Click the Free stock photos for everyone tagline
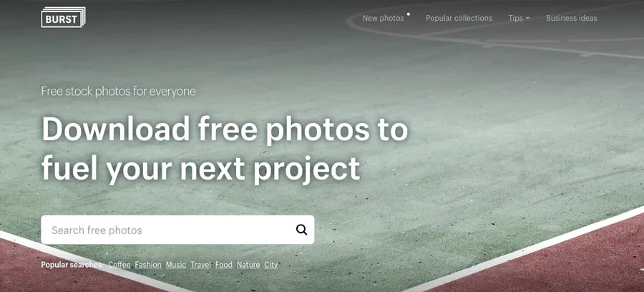The height and width of the screenshot is (292, 644). [x=118, y=91]
